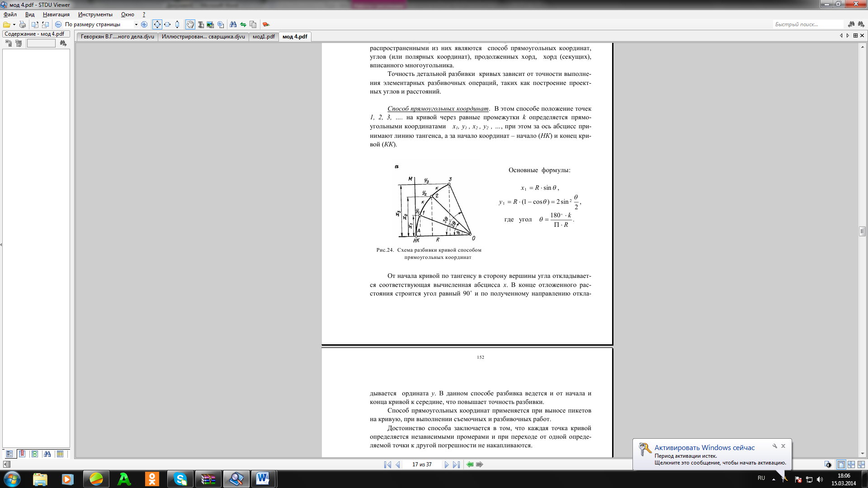The image size is (868, 488).
Task: Navigate back with green arrow
Action: coord(470,465)
